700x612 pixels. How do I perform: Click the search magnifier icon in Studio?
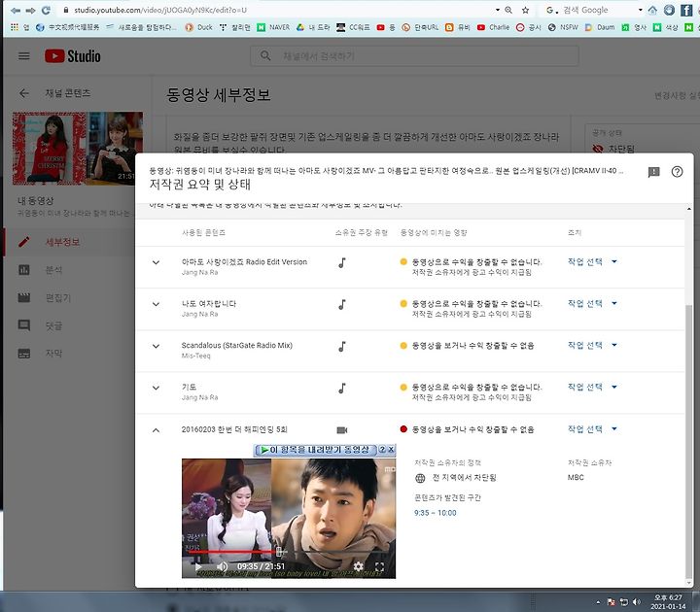[265, 55]
